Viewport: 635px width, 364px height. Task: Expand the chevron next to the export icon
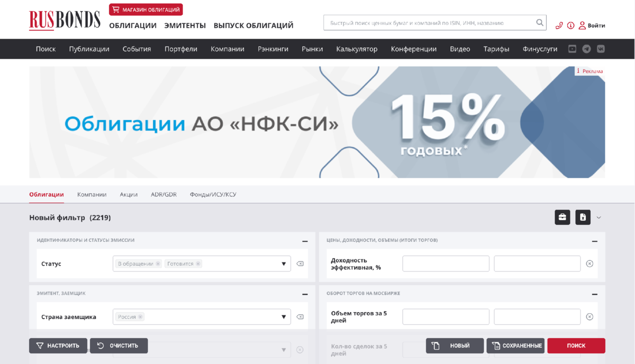tap(599, 217)
